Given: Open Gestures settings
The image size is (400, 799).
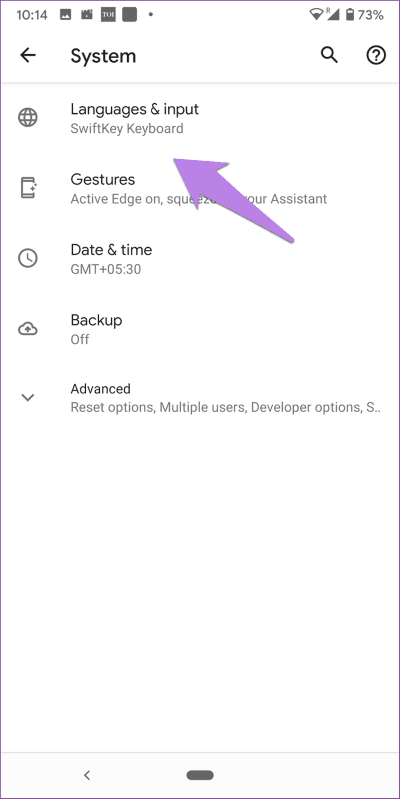Looking at the screenshot, I should 200,188.
